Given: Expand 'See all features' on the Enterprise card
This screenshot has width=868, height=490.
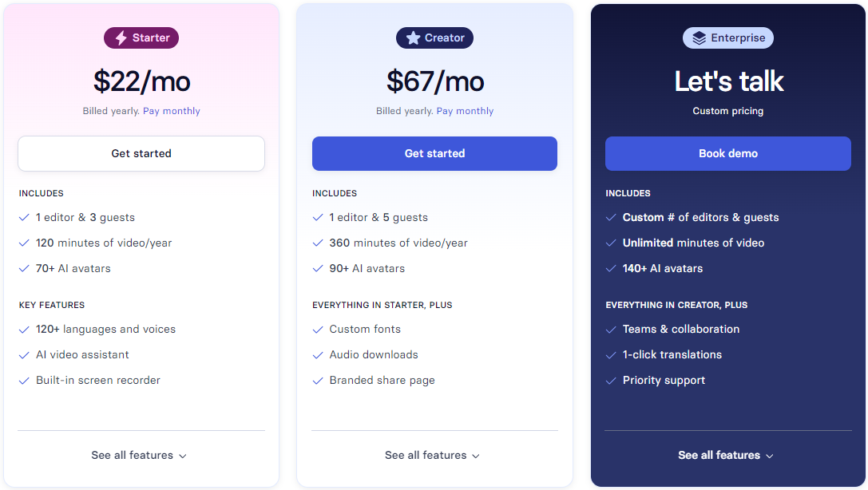Looking at the screenshot, I should [726, 455].
